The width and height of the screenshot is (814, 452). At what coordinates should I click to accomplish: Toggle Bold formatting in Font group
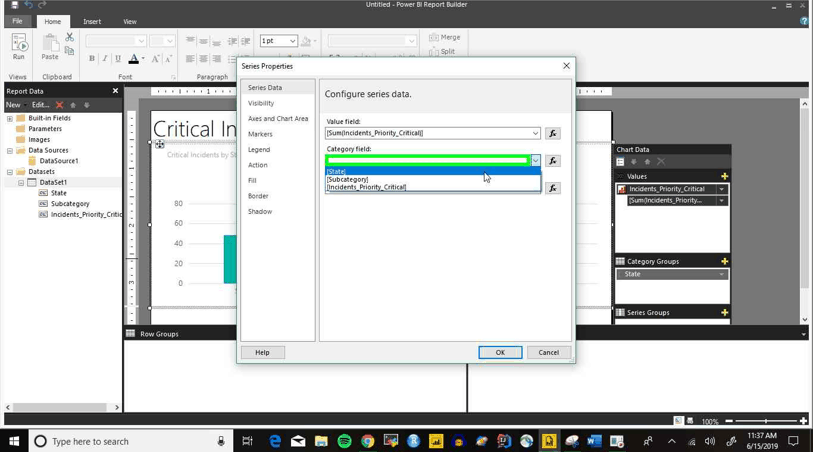coord(92,59)
